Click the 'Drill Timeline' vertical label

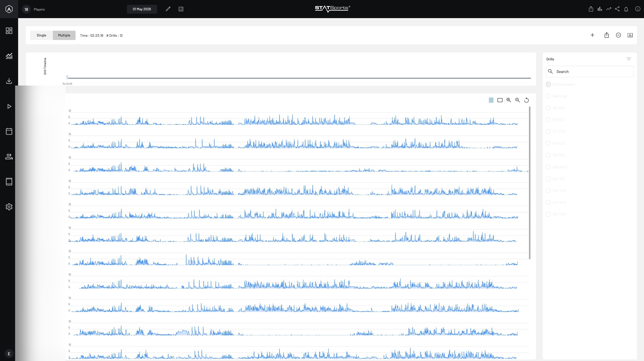(45, 66)
